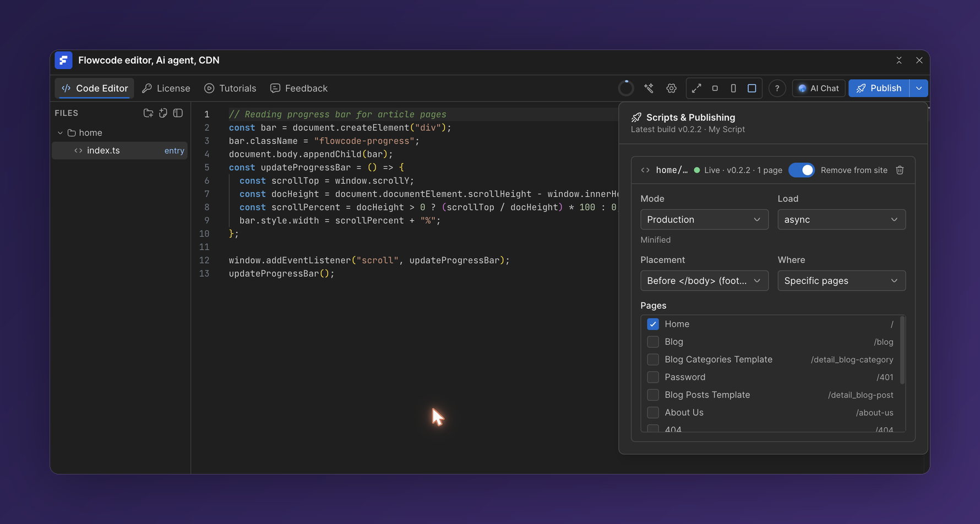Click the updateProgressBar() call on line 13
The width and height of the screenshot is (980, 524).
[281, 274]
